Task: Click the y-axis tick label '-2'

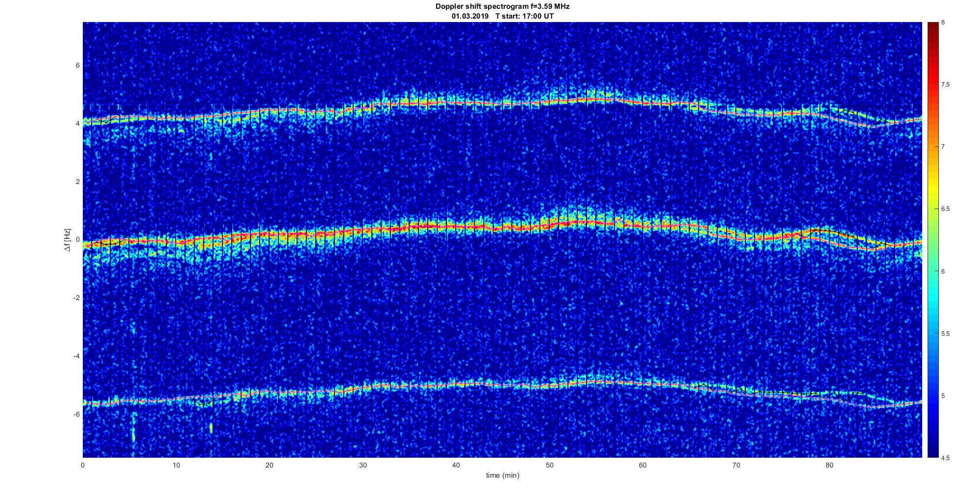Action: click(x=76, y=298)
